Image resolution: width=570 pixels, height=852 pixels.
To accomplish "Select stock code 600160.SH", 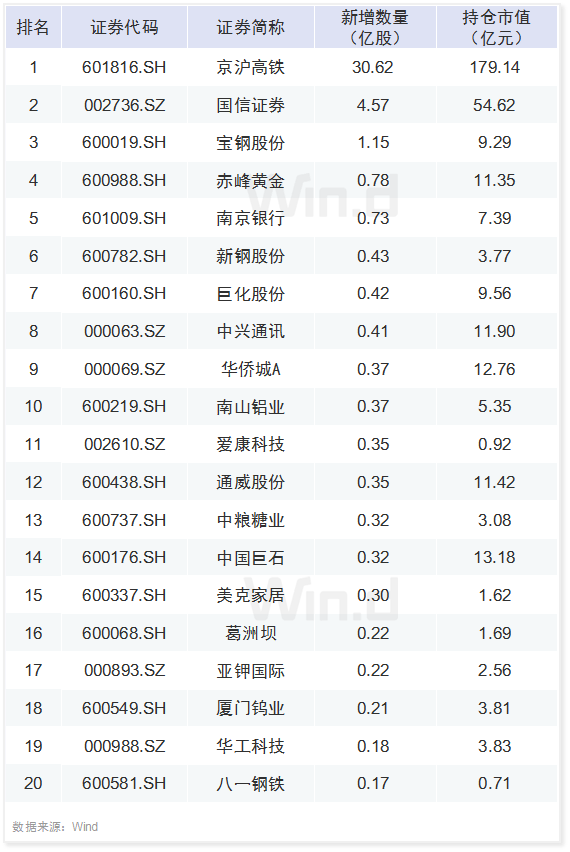I will point(124,293).
